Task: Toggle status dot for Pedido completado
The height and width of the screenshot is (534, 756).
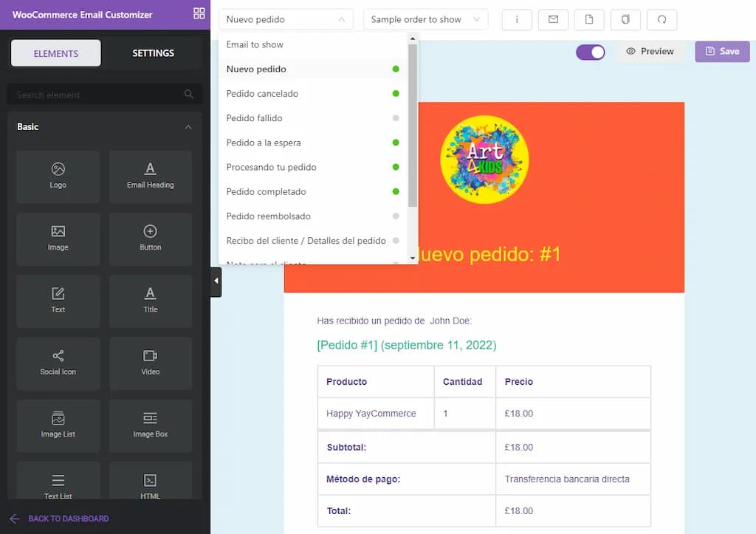Action: [x=396, y=191]
